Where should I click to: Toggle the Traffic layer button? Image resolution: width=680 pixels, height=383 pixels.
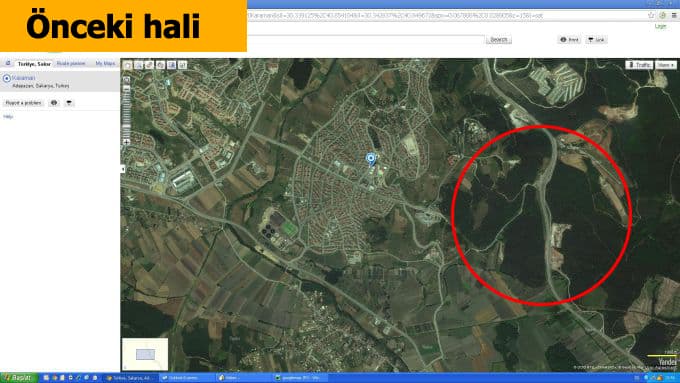coord(639,65)
